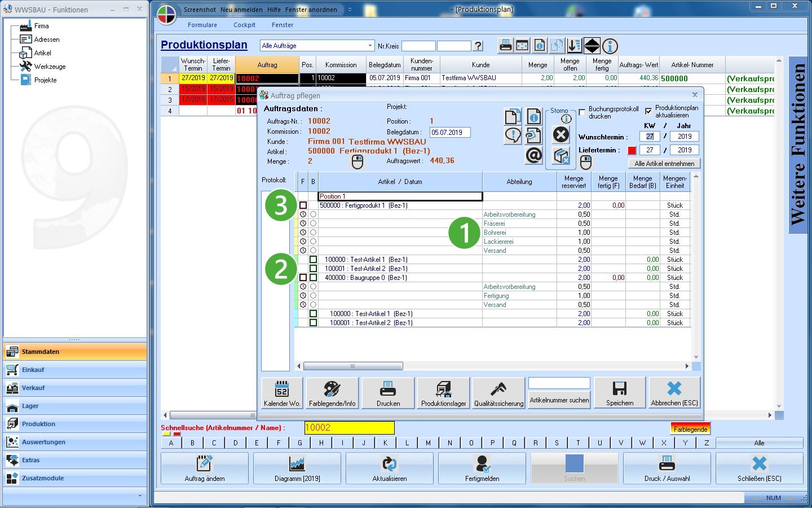
Task: Select Werkzeuge in the tree
Action: click(x=50, y=67)
